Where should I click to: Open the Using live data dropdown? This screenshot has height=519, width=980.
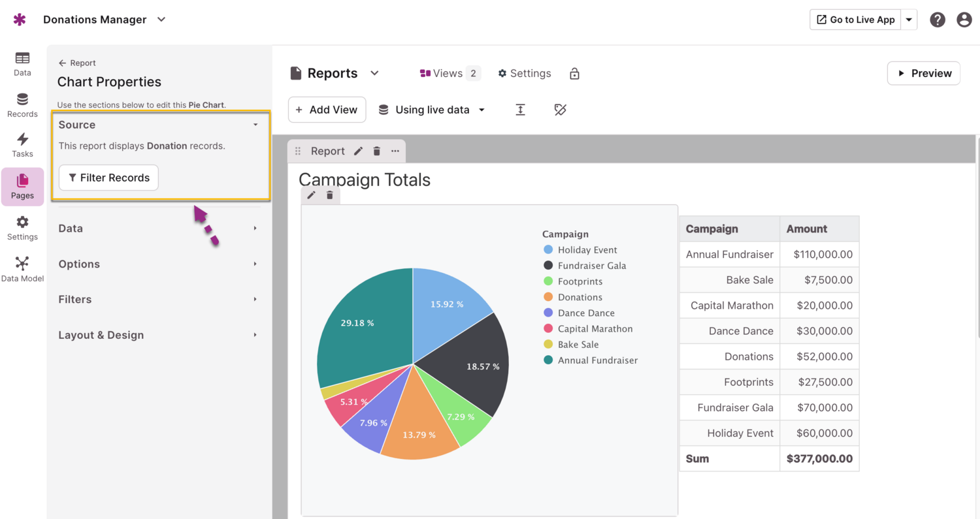click(x=433, y=110)
